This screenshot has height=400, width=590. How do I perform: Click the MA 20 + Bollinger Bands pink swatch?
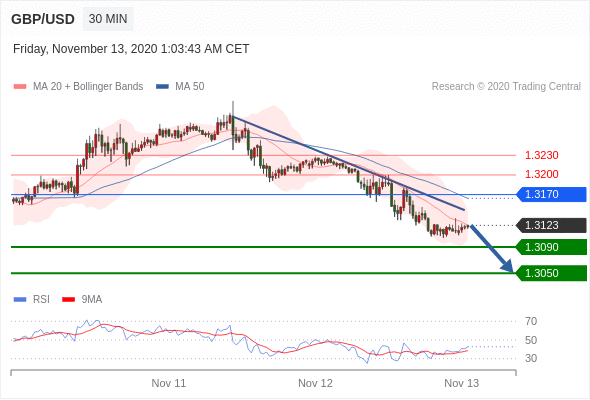click(20, 87)
